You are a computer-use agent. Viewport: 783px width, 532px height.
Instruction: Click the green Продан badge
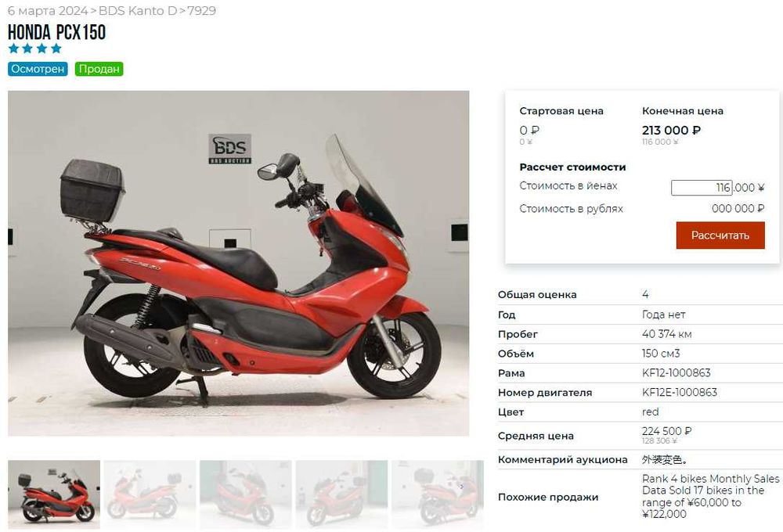tap(99, 69)
